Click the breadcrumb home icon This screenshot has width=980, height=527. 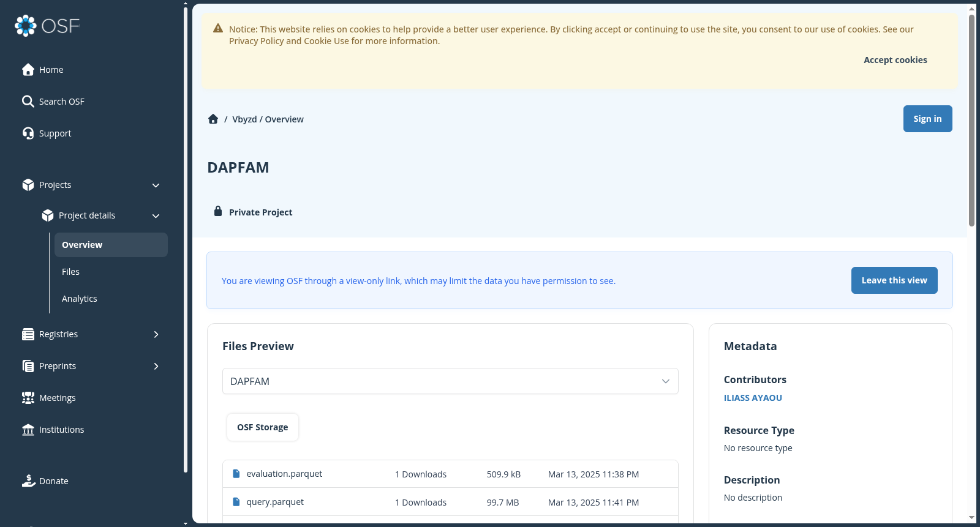[213, 119]
